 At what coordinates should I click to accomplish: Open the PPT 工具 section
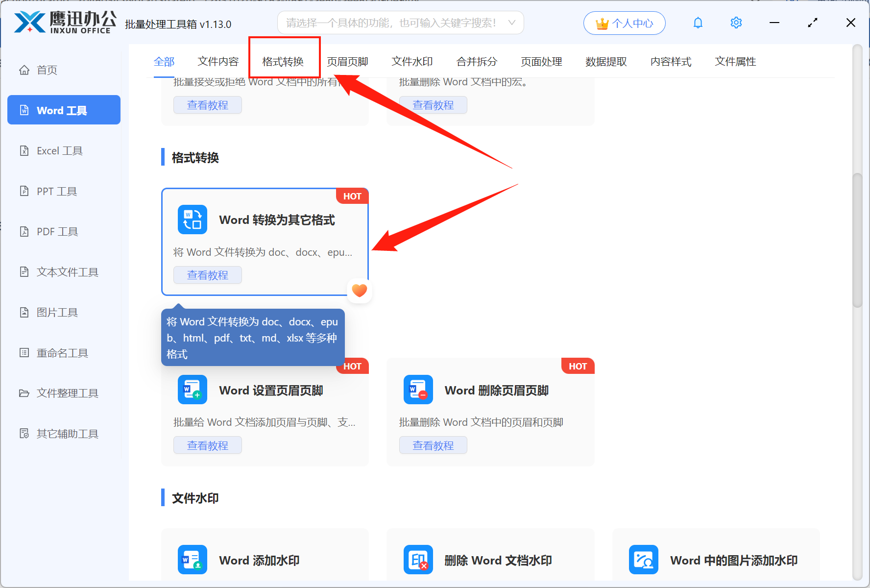pyautogui.click(x=56, y=191)
